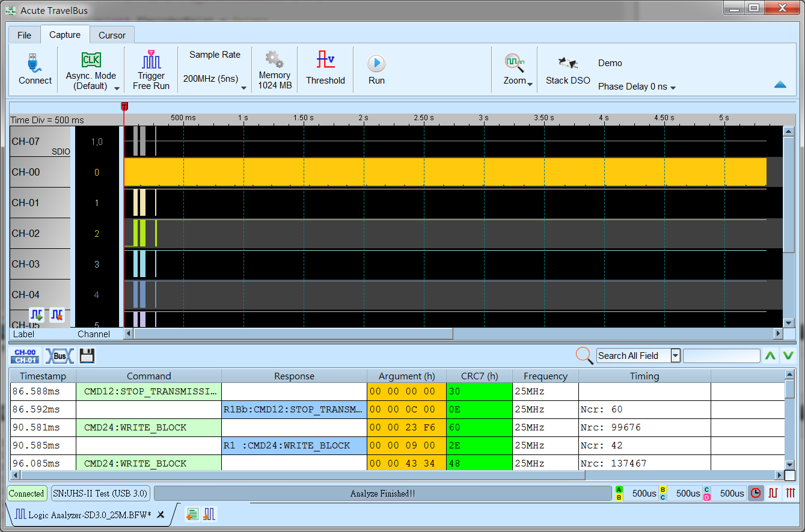Click the new logic analyzer icon beside file tab

point(209,515)
